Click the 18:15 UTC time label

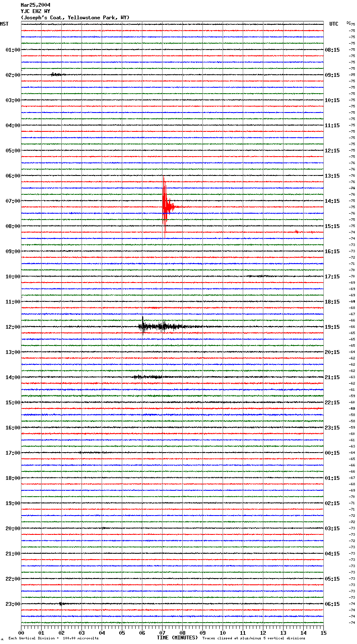click(332, 302)
